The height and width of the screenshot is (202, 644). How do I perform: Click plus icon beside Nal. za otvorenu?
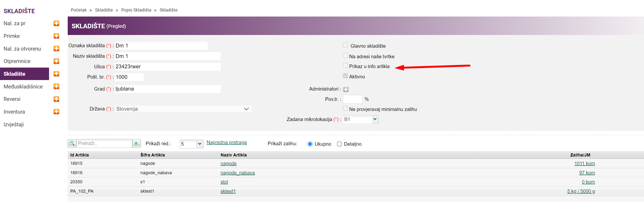point(56,49)
